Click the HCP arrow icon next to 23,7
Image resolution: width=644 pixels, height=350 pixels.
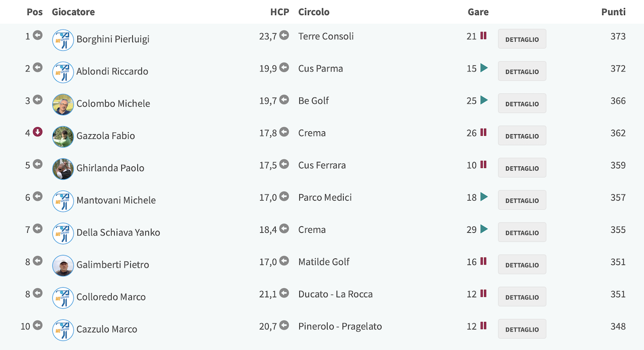284,36
